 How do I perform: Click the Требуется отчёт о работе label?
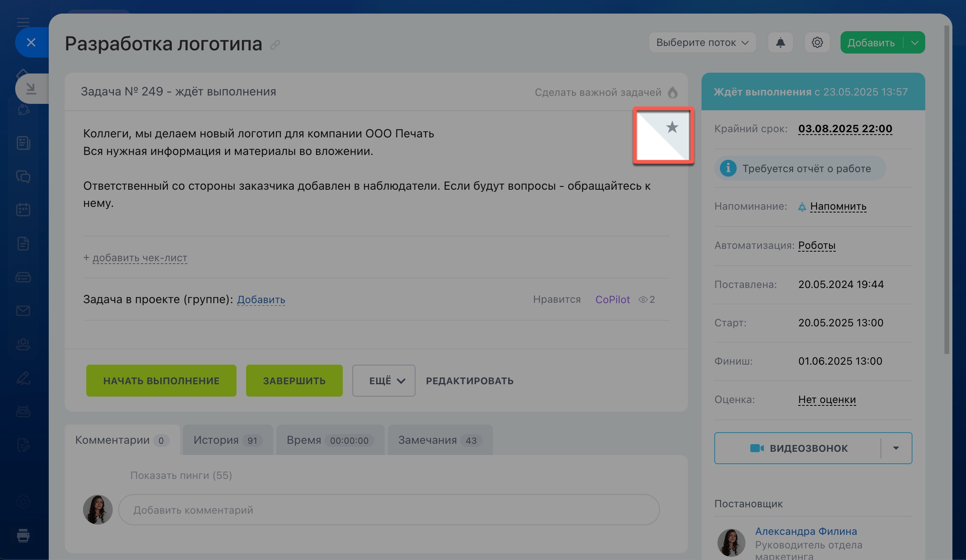(x=807, y=169)
